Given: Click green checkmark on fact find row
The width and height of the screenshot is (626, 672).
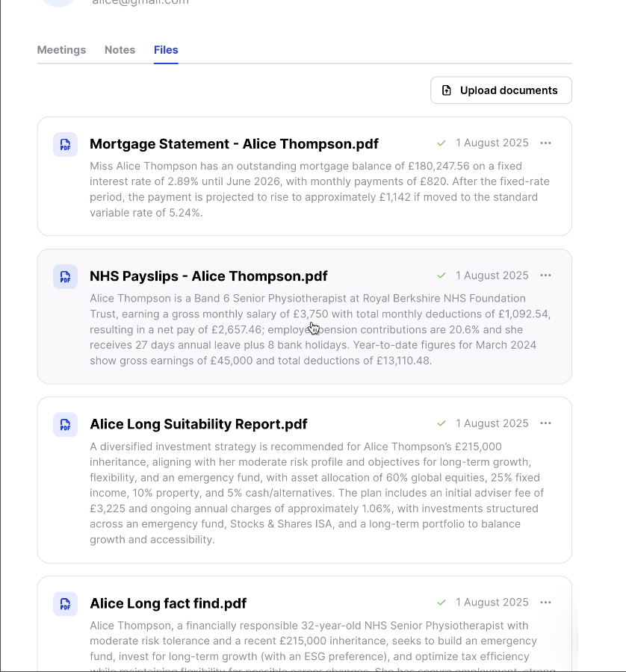Looking at the screenshot, I should 441,603.
